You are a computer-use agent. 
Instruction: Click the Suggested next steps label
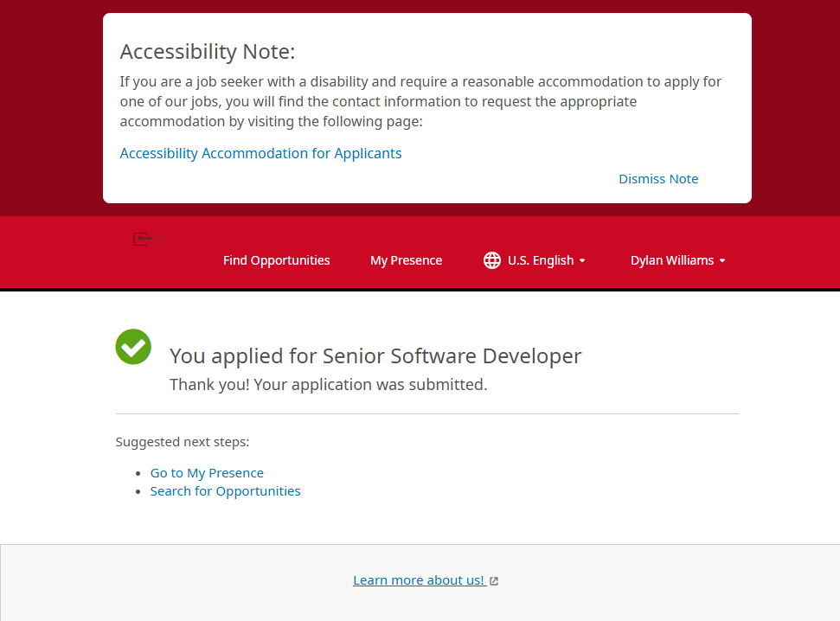(x=183, y=442)
